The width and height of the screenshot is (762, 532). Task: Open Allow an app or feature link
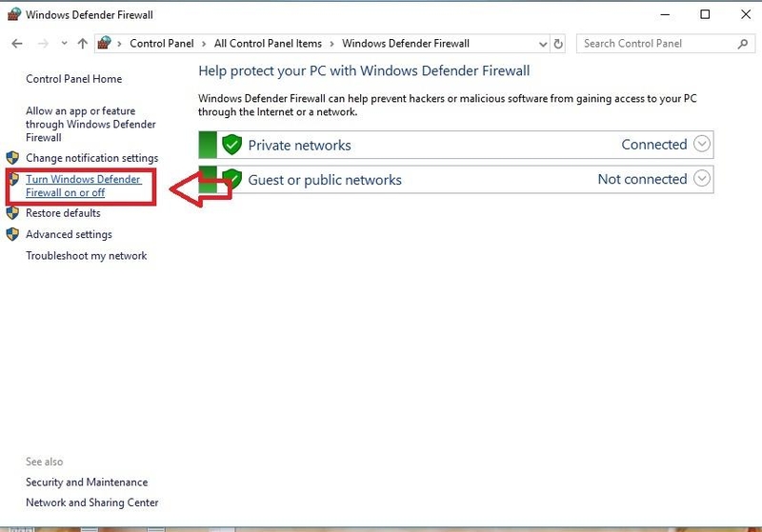pos(90,125)
